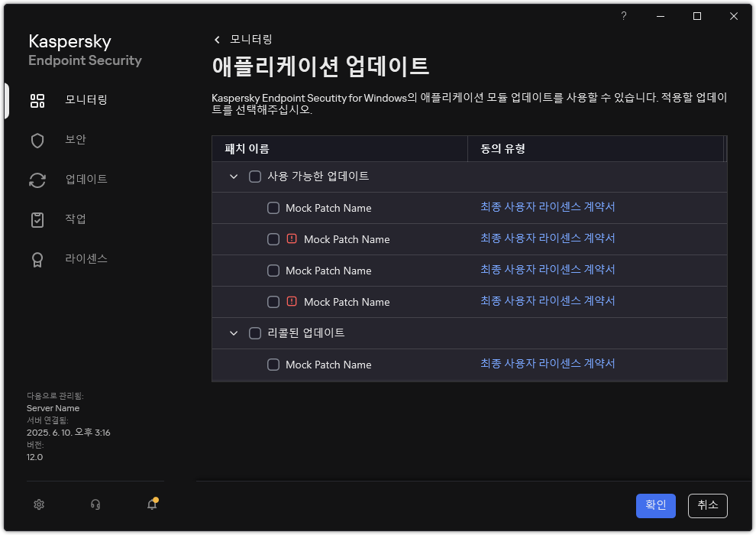Cancel with the 취소 button
This screenshot has width=756, height=535.
tap(707, 505)
